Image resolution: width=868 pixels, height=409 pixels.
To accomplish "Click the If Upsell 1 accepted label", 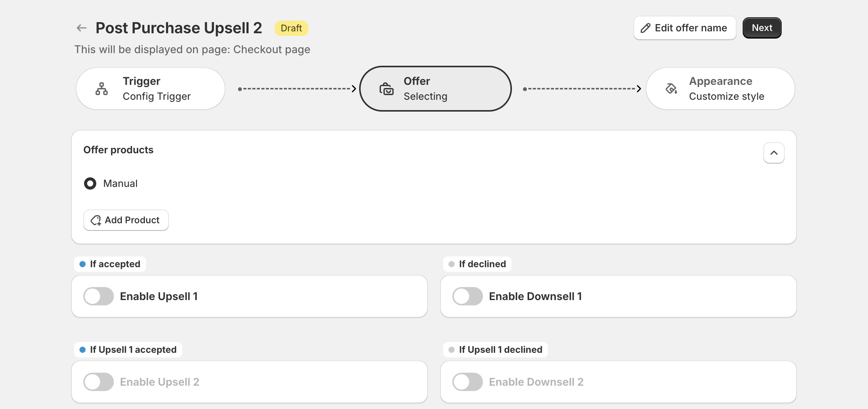I will coord(128,350).
